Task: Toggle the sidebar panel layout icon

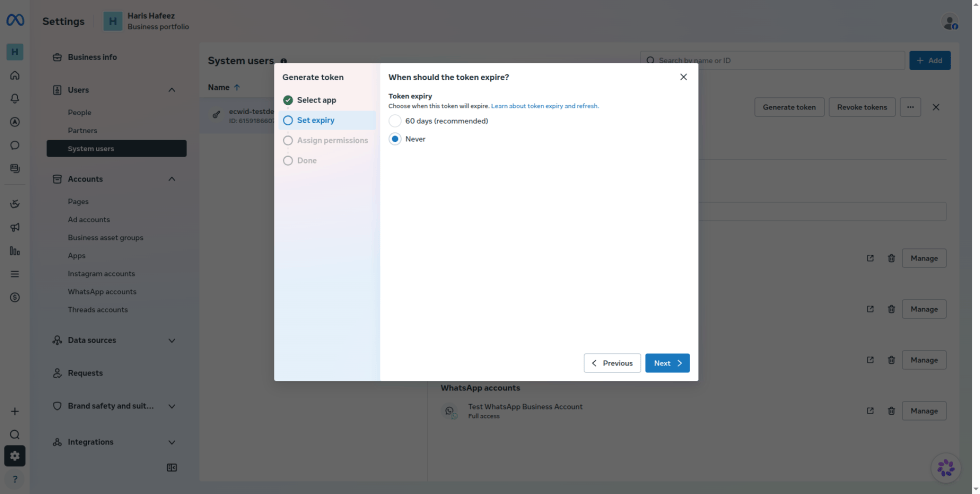Action: [172, 468]
